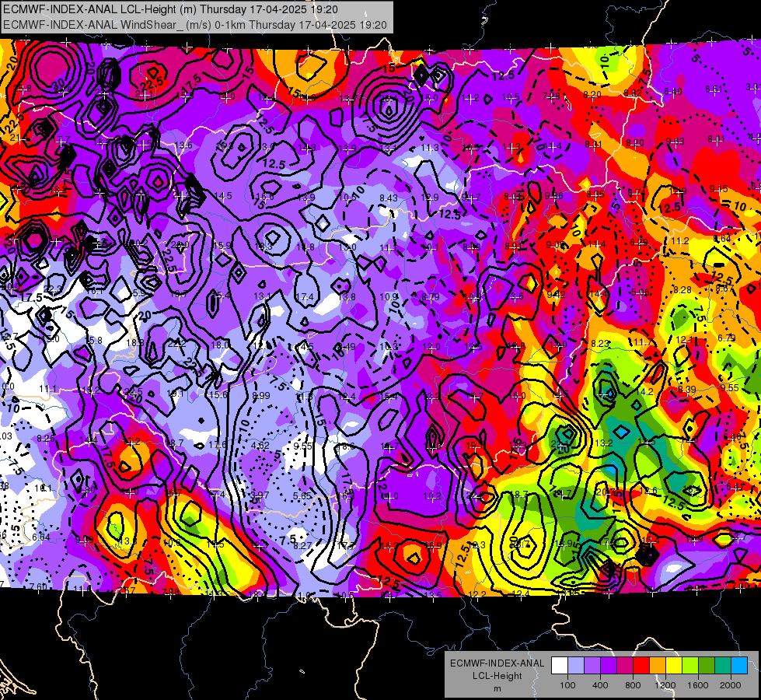Select the legend tick label 400
Image resolution: width=761 pixels, height=700 pixels.
click(x=600, y=685)
